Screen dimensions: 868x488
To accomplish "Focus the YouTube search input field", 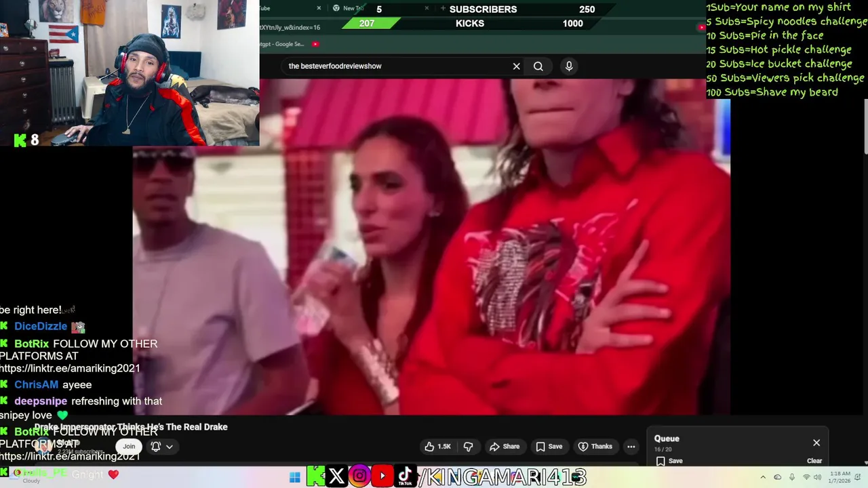I will point(397,66).
